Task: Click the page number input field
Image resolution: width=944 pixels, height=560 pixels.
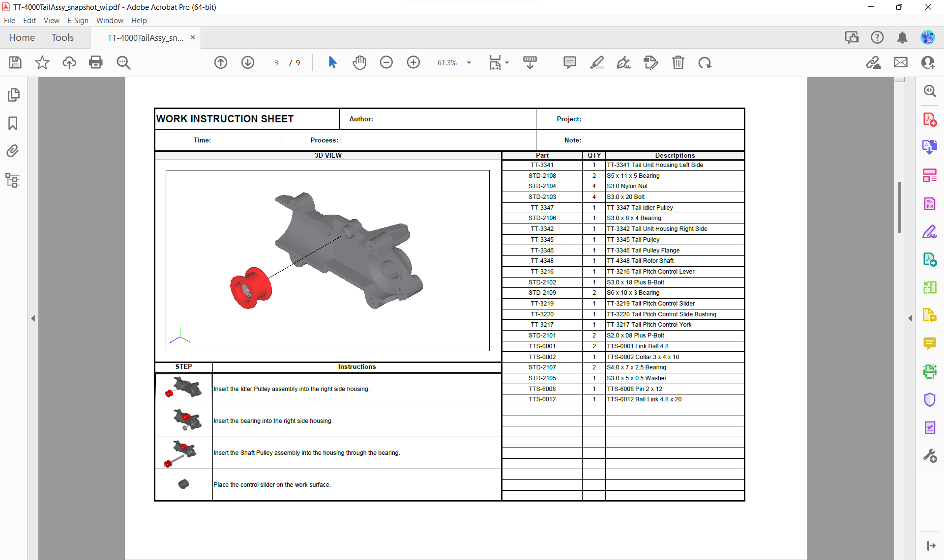Action: (x=276, y=62)
